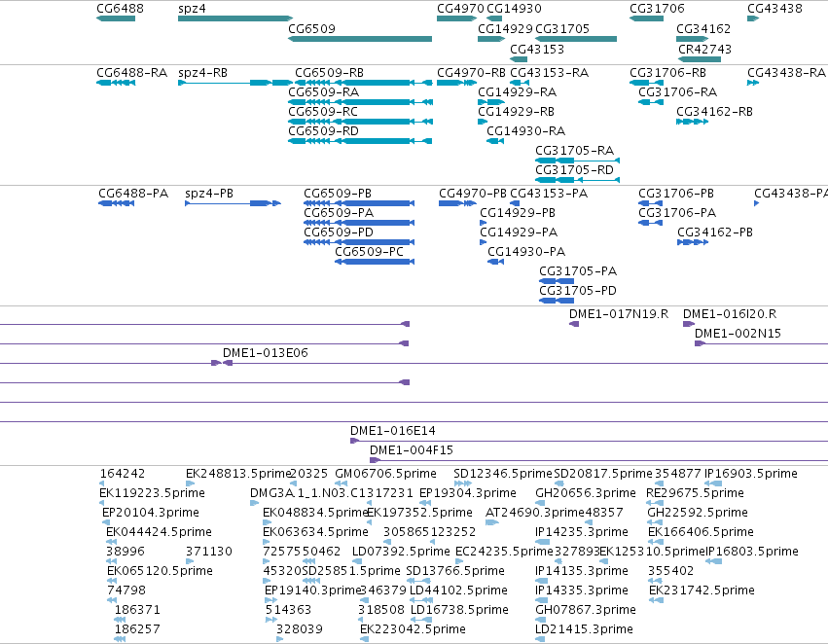Select BAC clone DME1-004F15

(x=598, y=460)
